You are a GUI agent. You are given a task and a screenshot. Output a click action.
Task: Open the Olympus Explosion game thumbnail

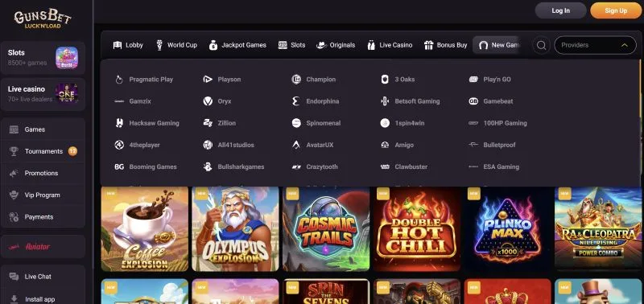coord(235,229)
